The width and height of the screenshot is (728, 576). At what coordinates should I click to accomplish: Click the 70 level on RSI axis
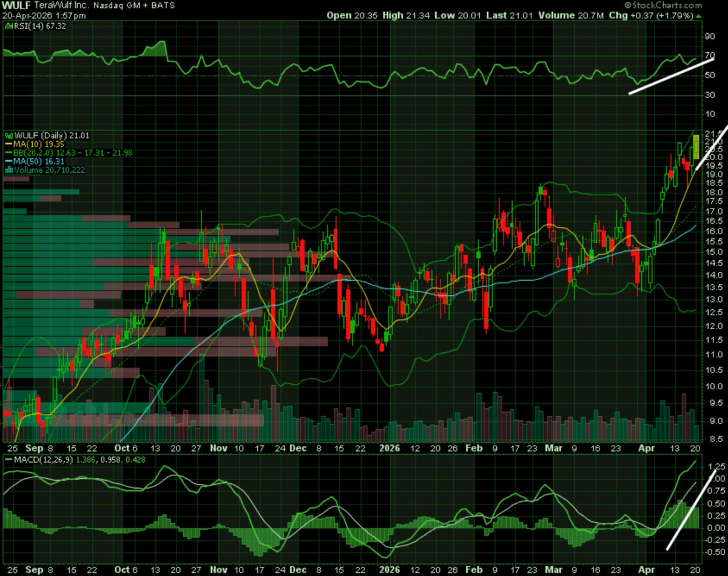(709, 56)
